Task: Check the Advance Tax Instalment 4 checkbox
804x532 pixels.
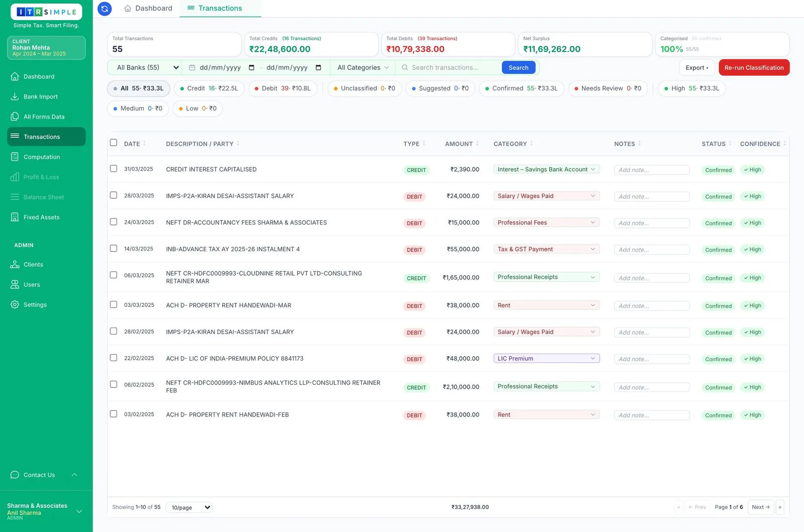Action: (114, 248)
